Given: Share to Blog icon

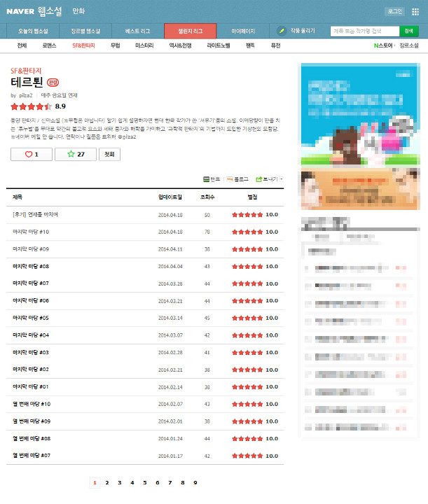Looking at the screenshot, I should point(237,179).
